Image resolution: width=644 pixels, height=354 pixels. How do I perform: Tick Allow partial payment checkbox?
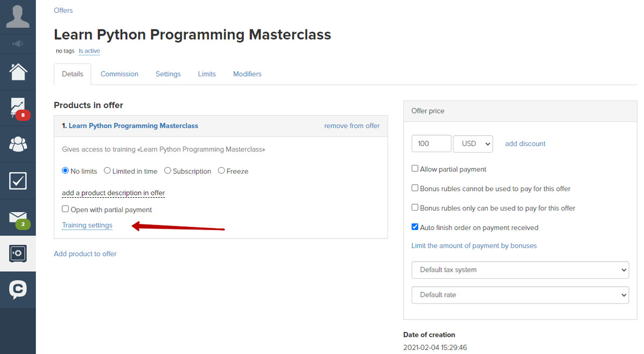[x=415, y=169]
